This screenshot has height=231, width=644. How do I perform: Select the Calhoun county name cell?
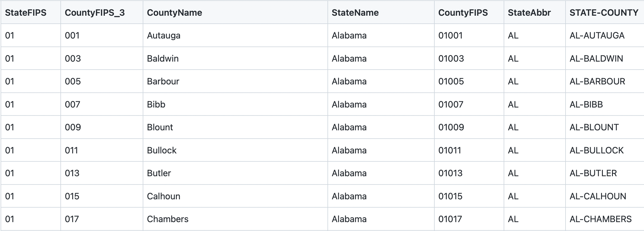(x=163, y=196)
